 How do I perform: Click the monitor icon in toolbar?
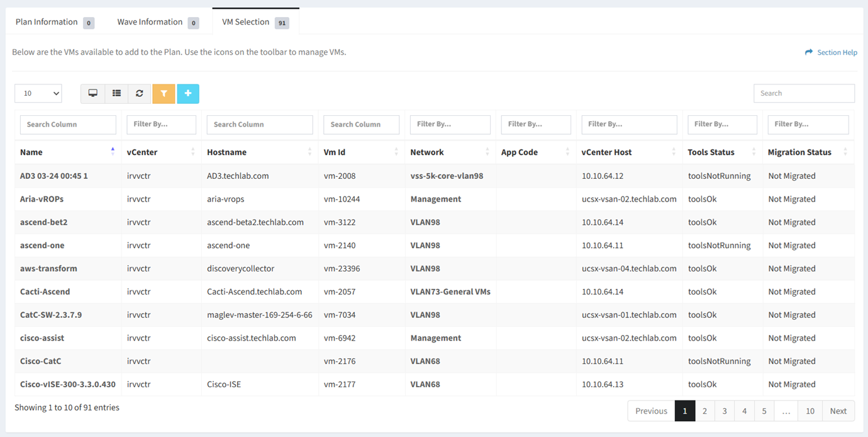tap(93, 93)
